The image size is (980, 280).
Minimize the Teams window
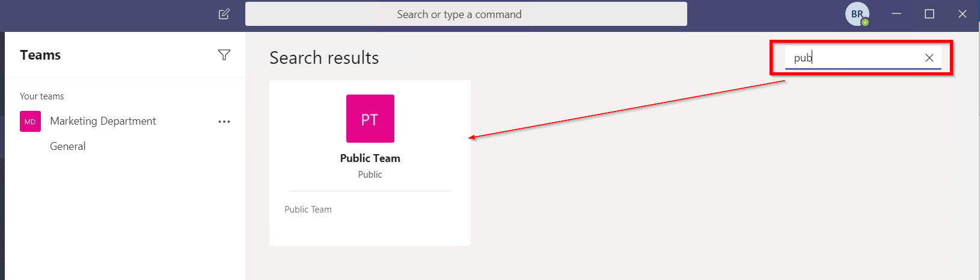(x=896, y=14)
